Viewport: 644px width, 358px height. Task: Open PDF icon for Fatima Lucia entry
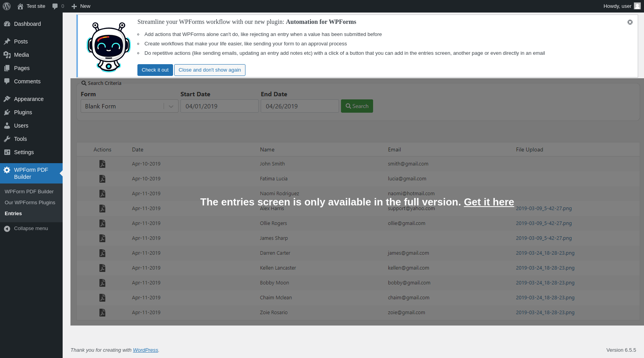click(102, 179)
